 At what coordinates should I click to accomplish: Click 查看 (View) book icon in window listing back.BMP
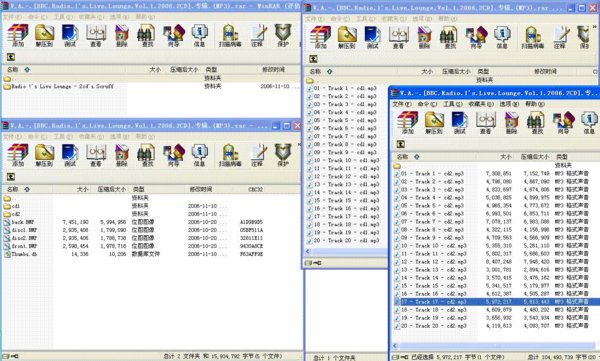pos(96,155)
